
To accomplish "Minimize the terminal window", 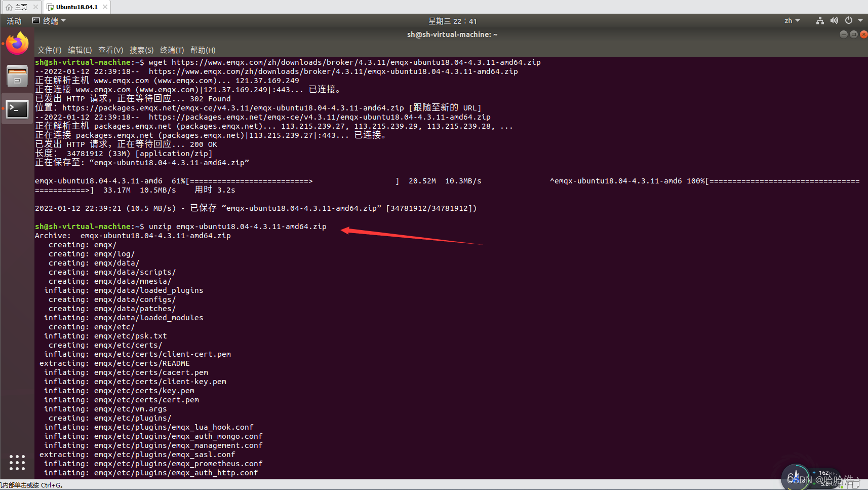I will [x=843, y=34].
